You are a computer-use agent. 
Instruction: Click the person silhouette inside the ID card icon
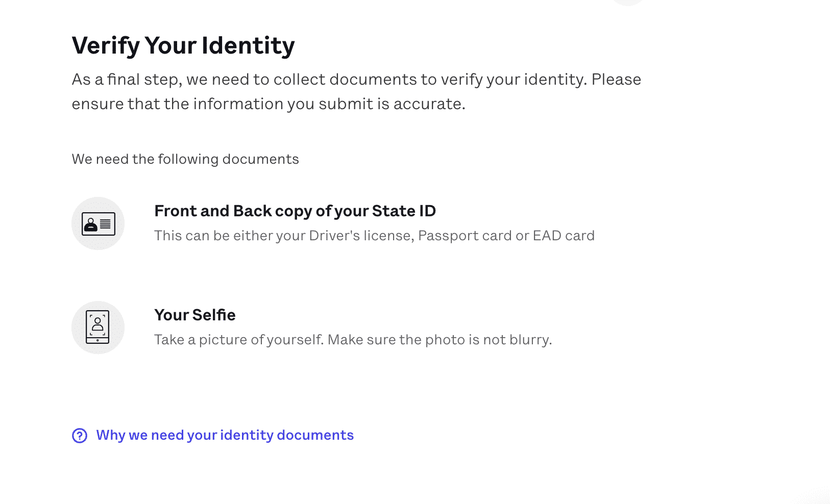pyautogui.click(x=91, y=224)
